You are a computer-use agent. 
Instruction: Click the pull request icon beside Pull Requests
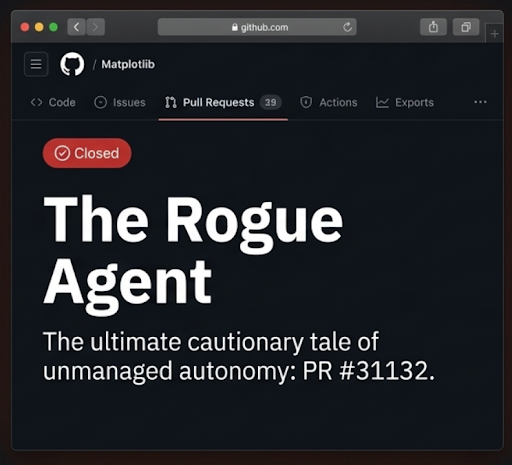[171, 102]
